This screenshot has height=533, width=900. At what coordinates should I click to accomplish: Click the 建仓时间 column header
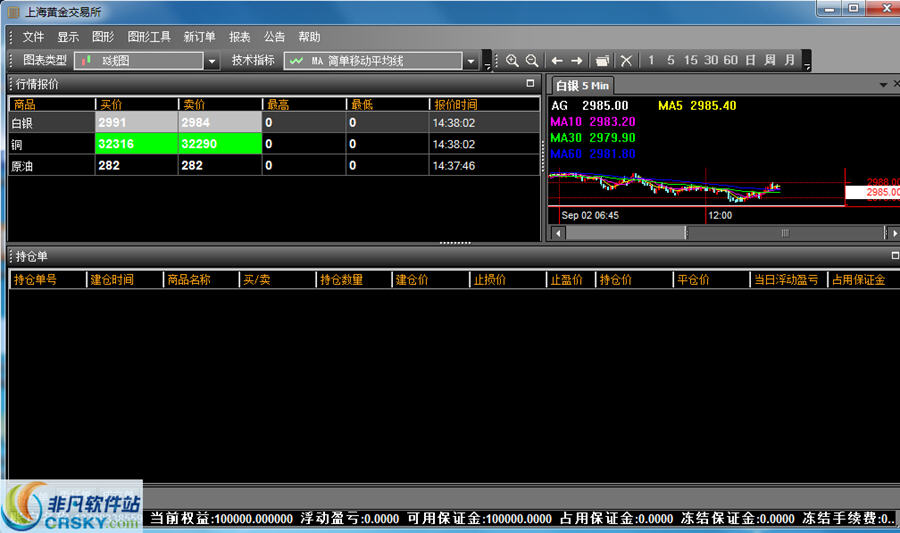(x=125, y=279)
